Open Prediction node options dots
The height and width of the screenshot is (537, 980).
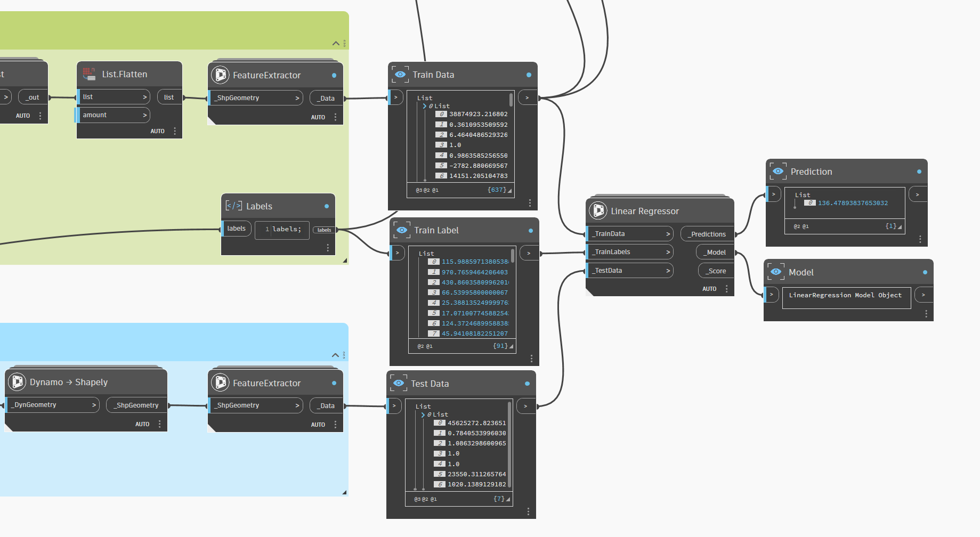click(x=920, y=239)
